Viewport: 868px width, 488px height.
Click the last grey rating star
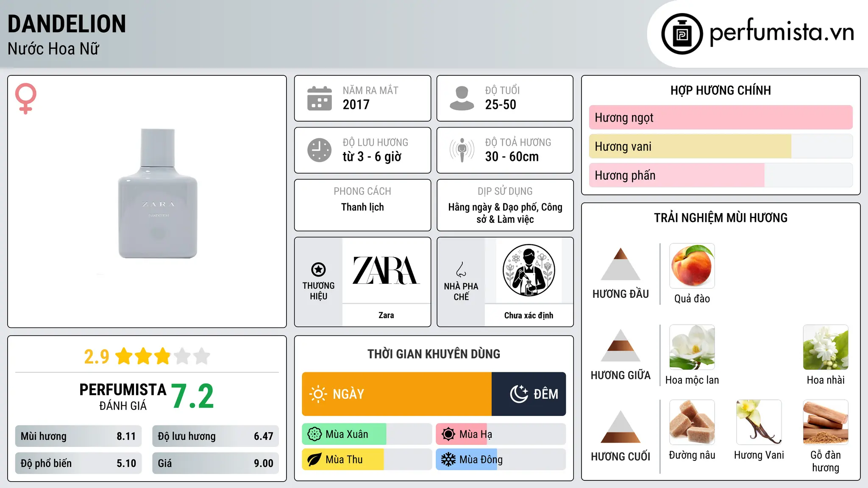202,356
